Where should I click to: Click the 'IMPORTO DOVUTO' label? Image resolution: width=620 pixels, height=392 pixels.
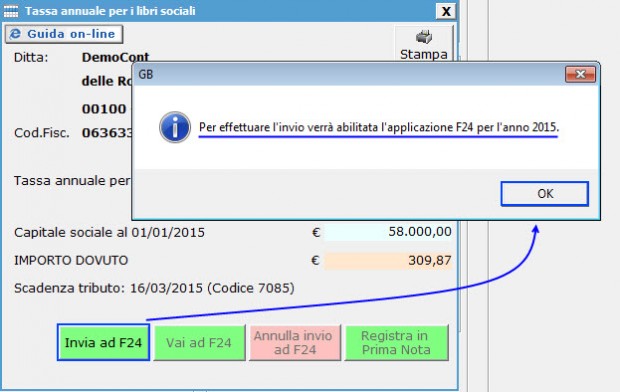pyautogui.click(x=71, y=261)
